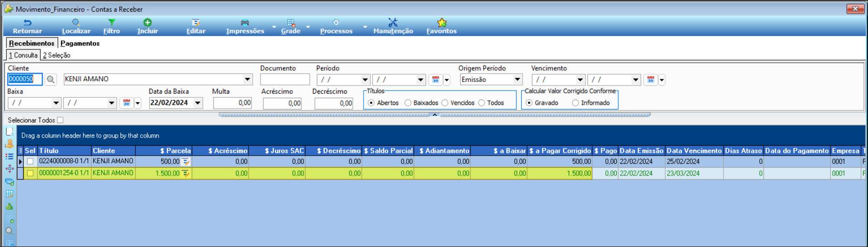Select the 1 Consulta tab
This screenshot has height=247, width=868.
23,55
